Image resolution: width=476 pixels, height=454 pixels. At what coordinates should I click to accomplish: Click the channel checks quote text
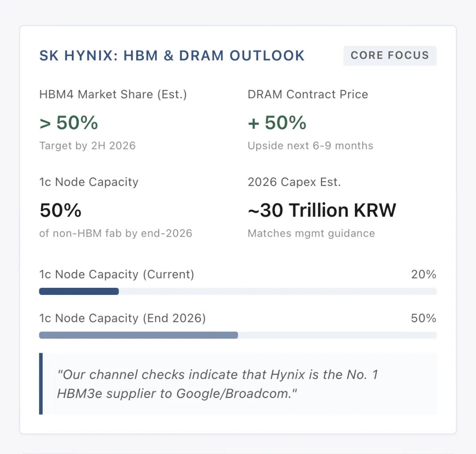217,384
